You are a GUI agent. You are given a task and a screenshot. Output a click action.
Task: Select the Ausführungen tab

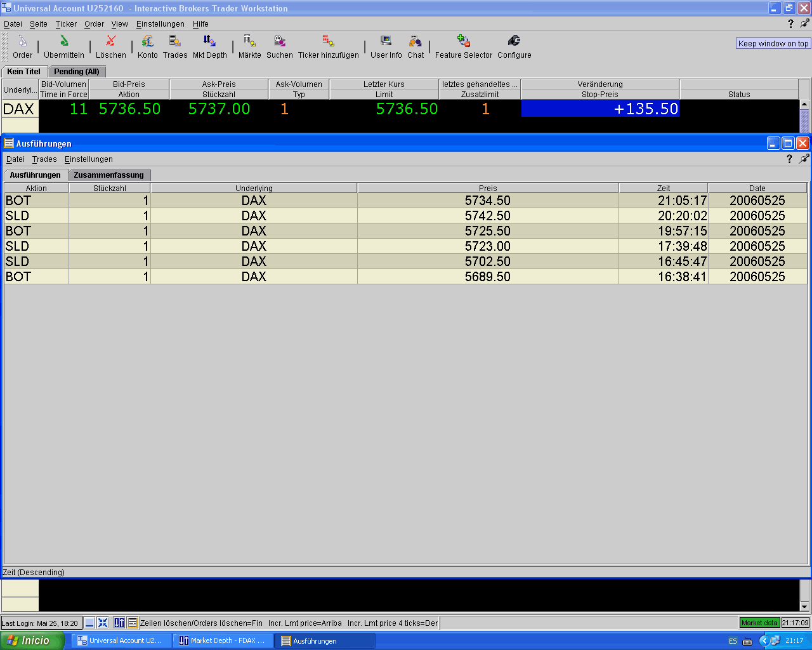[36, 175]
